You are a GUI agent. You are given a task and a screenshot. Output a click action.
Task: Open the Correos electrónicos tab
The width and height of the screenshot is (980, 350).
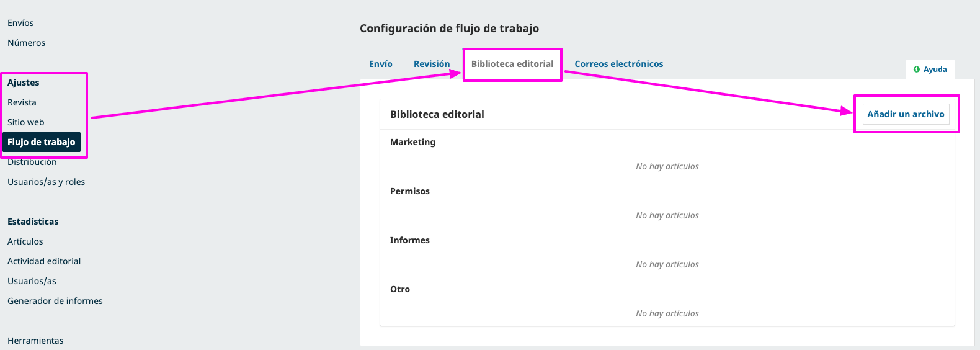[619, 64]
